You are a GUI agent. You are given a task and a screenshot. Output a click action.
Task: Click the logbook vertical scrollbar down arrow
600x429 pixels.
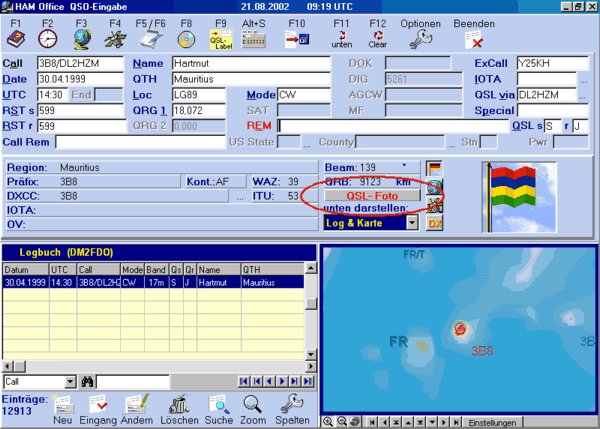coord(311,354)
